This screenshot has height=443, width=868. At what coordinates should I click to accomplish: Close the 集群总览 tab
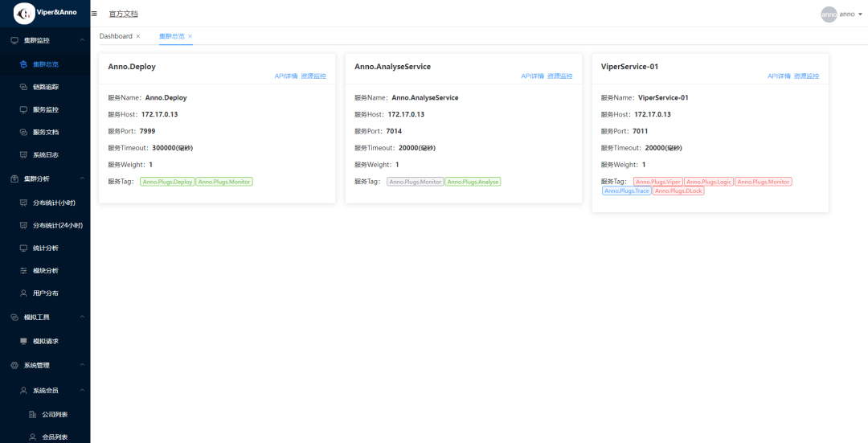pyautogui.click(x=190, y=36)
